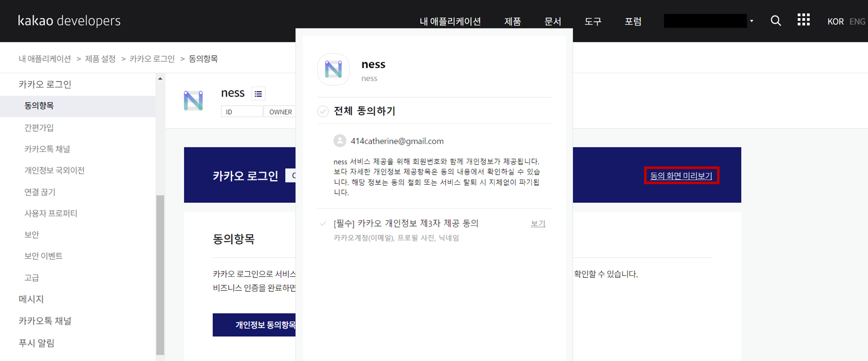Click 동의항목 breadcrumb
The width and height of the screenshot is (868, 361).
[x=203, y=59]
